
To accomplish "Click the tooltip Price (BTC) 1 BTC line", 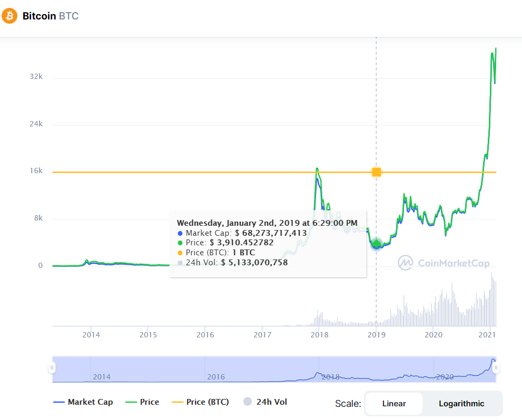I will coord(216,253).
